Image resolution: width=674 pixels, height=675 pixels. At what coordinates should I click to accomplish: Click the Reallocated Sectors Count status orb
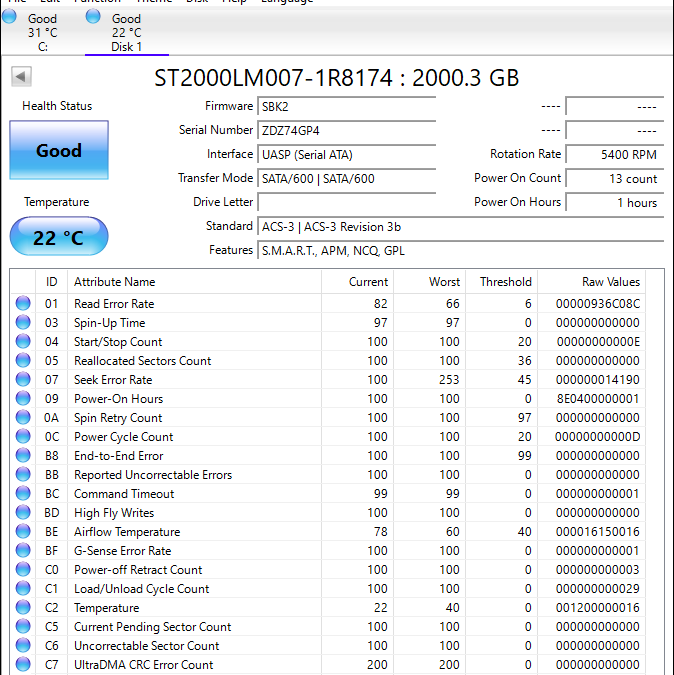click(x=23, y=360)
